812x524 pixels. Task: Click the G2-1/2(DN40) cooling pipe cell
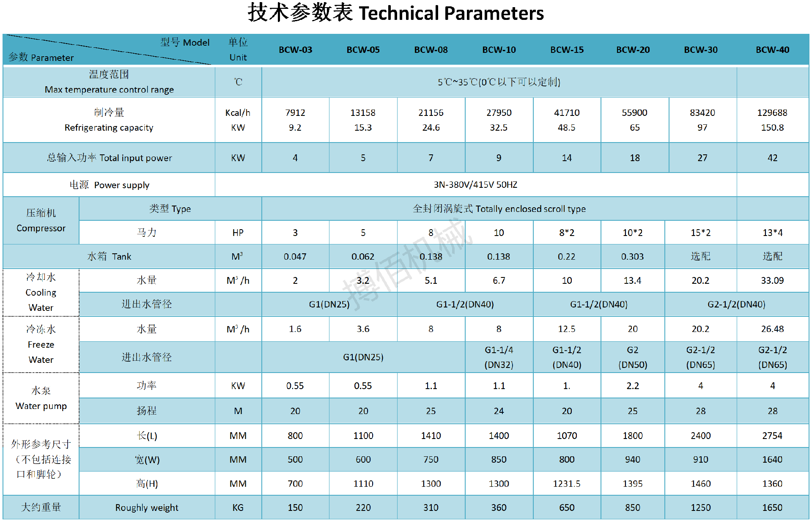pos(736,304)
